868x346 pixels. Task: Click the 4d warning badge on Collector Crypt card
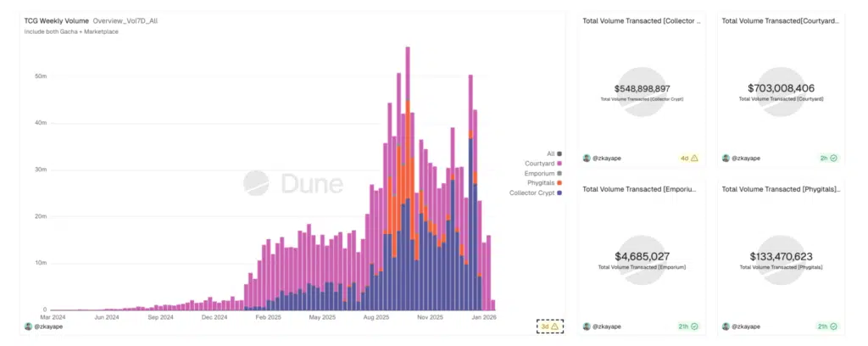(688, 158)
